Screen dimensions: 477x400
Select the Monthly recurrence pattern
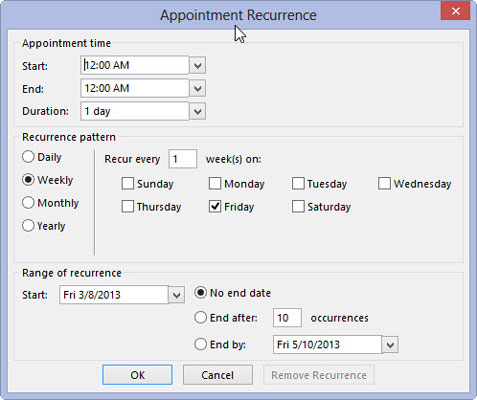(28, 203)
